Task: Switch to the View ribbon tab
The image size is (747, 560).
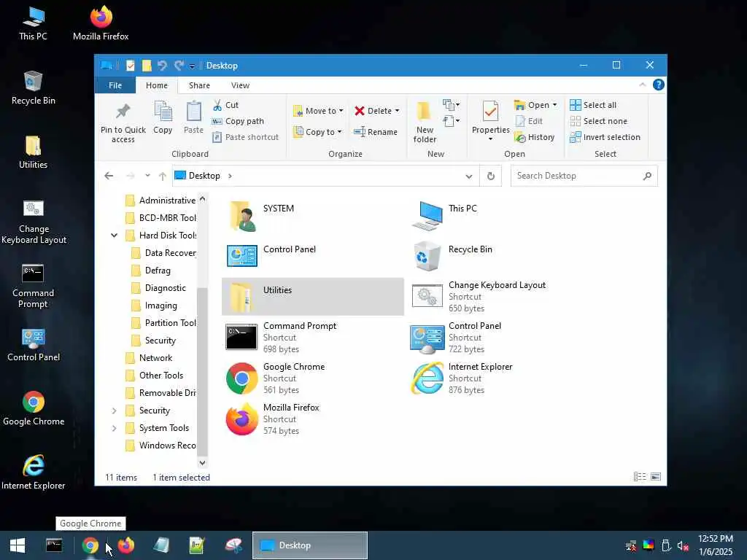Action: point(240,85)
